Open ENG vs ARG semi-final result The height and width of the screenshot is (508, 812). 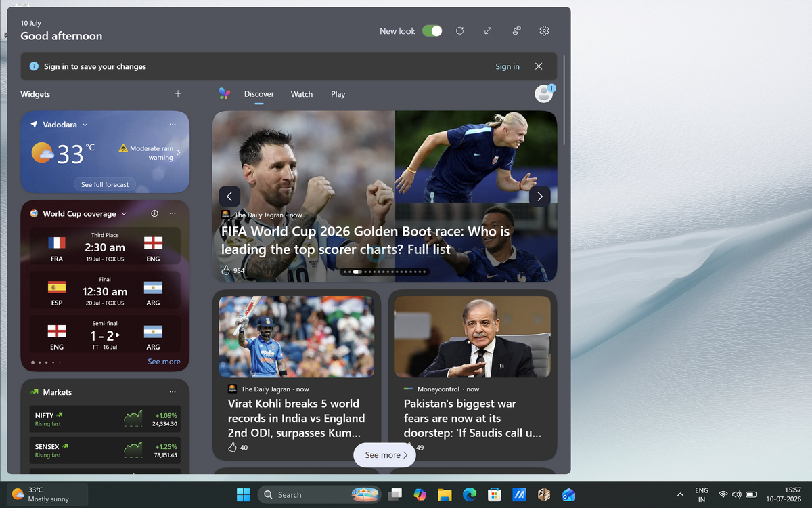coord(105,334)
